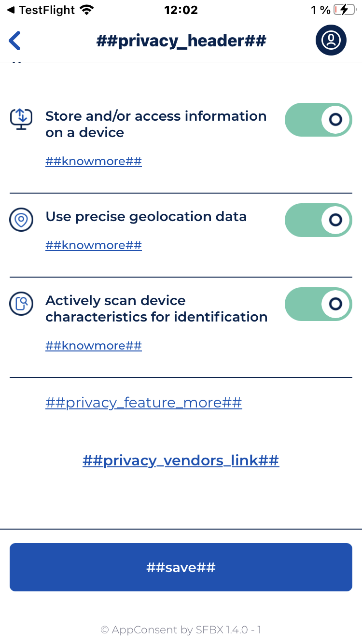Return to TestFlight via status bar arrow

(11, 10)
